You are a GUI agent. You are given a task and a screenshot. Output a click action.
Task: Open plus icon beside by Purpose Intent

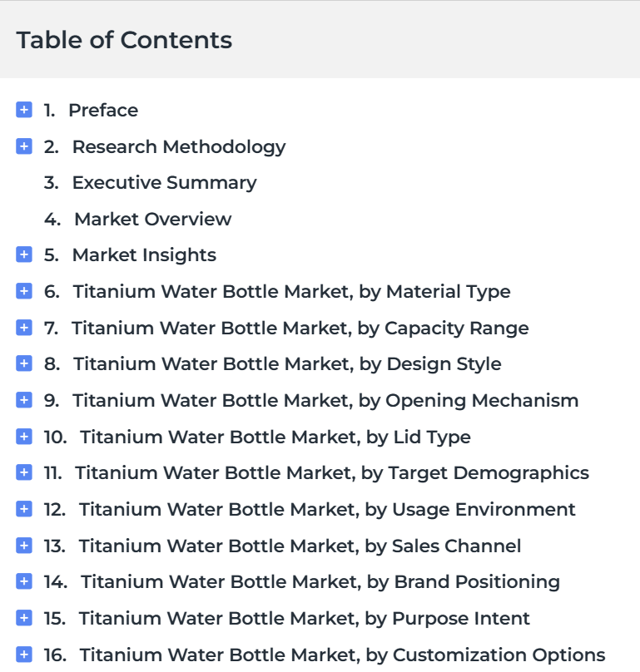(x=24, y=618)
